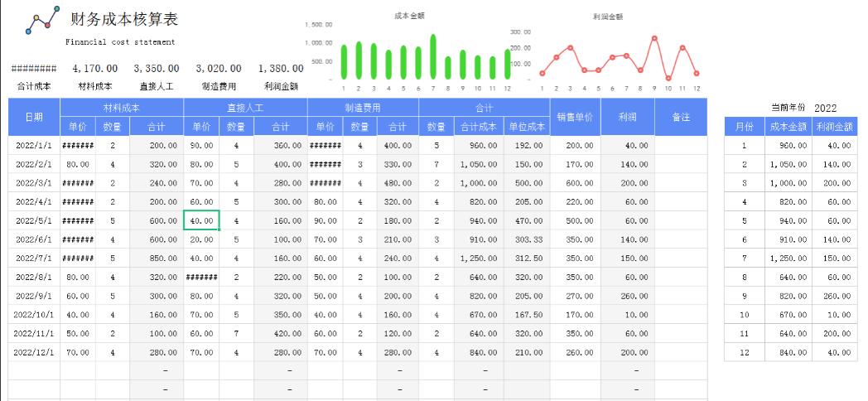Viewport: 868px width, 401px height.
Task: Select the 备注 column header
Action: pyautogui.click(x=681, y=118)
